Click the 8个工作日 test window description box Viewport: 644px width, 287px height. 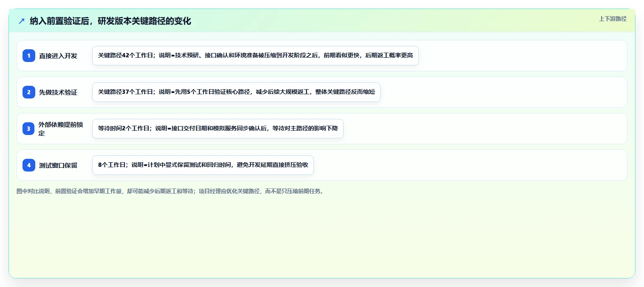click(203, 165)
